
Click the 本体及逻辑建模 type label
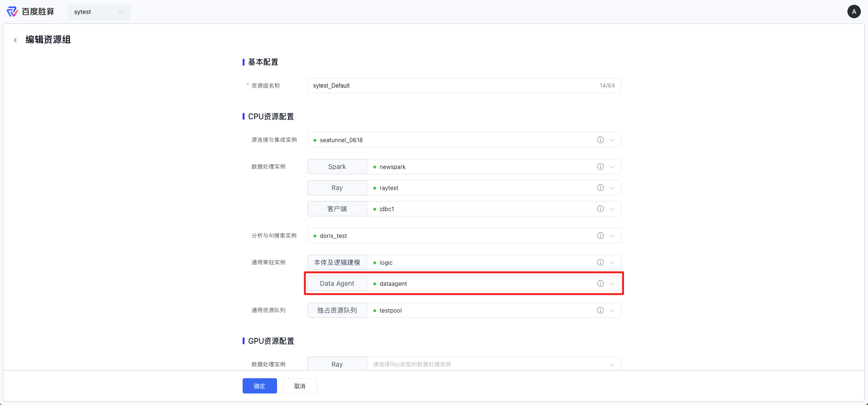tap(337, 262)
